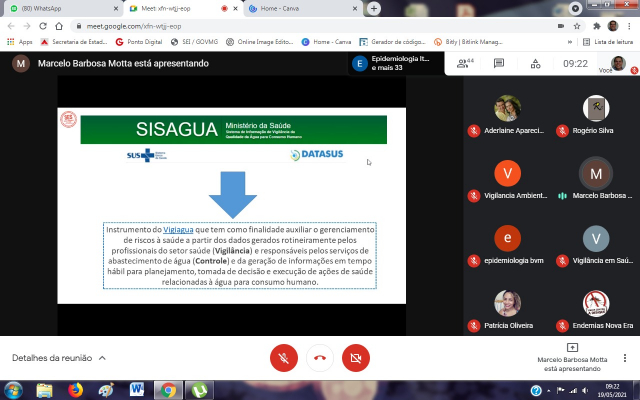Click Epidemiologia e mais 33 notification

click(396, 63)
